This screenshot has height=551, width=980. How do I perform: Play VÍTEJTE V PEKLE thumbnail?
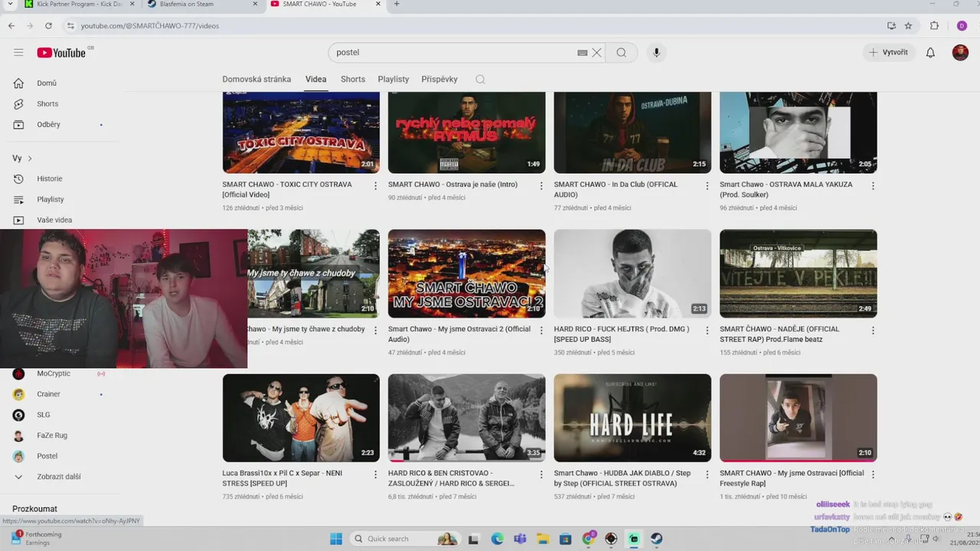tap(799, 274)
